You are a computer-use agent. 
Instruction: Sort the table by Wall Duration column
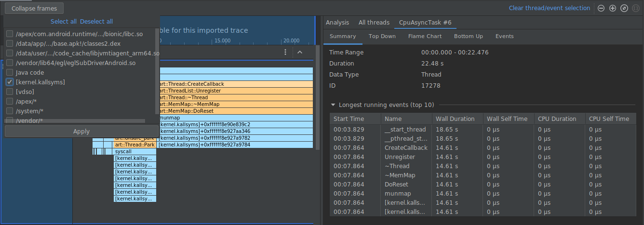coord(455,119)
